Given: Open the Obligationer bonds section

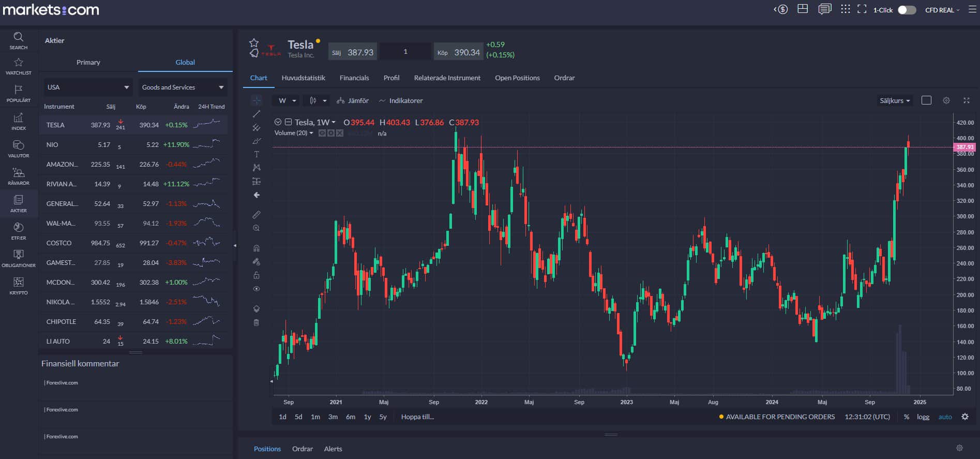Looking at the screenshot, I should tap(19, 259).
